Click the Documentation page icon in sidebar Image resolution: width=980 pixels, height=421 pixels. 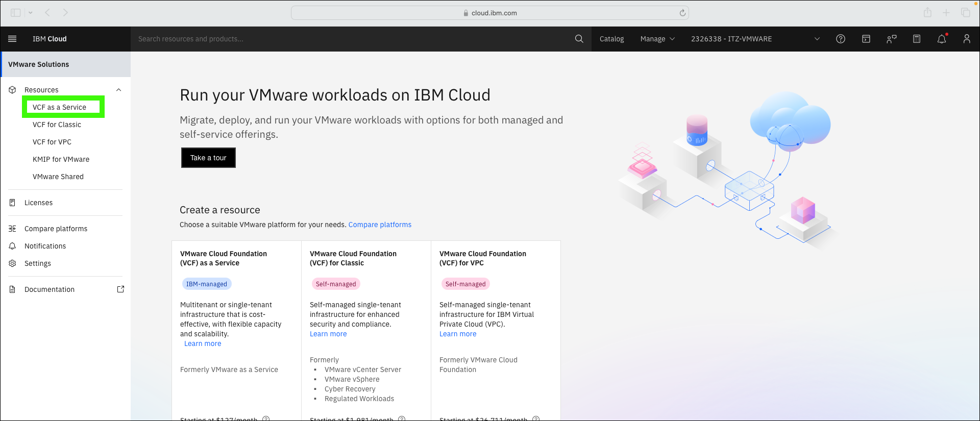pyautogui.click(x=13, y=289)
